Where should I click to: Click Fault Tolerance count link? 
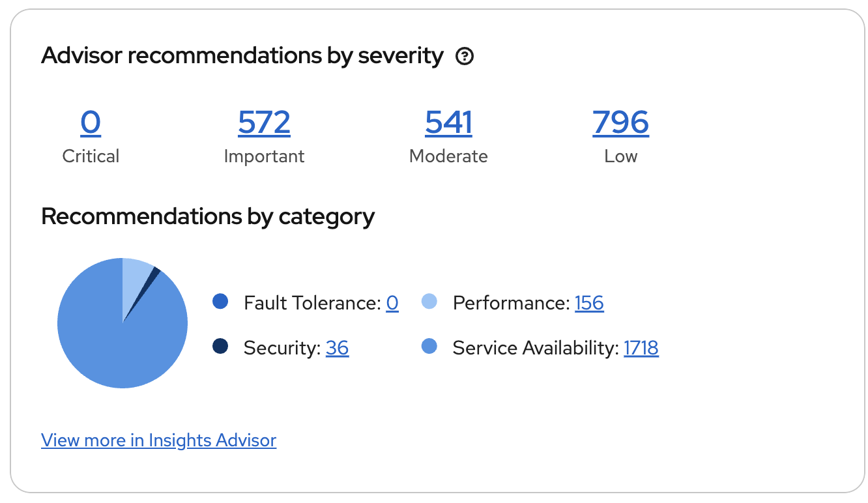(392, 303)
